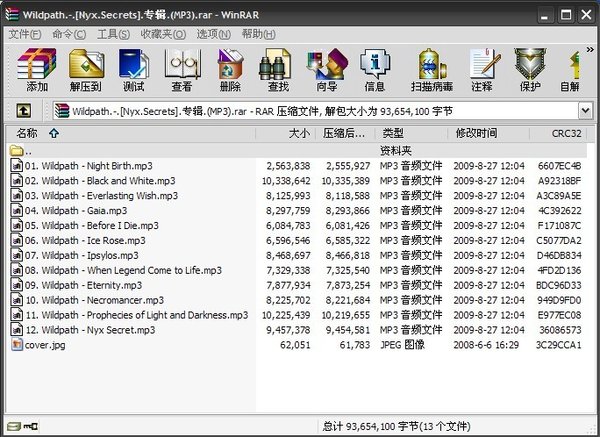Open the 帮助(H) menu
This screenshot has height=437, width=600.
(x=258, y=34)
